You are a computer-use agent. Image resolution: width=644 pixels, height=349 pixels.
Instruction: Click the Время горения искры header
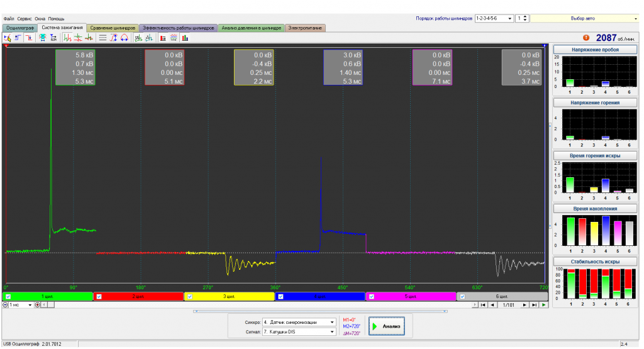pyautogui.click(x=595, y=155)
